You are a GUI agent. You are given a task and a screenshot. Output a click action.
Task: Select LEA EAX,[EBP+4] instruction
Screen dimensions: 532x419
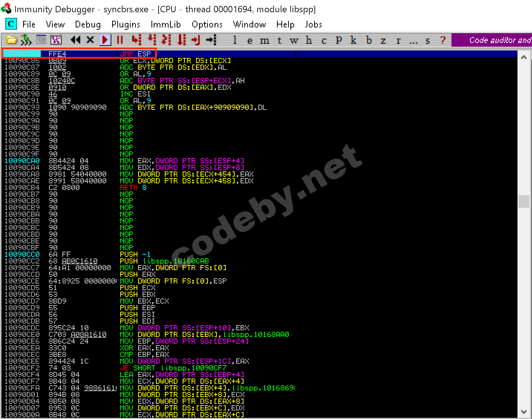(x=182, y=375)
